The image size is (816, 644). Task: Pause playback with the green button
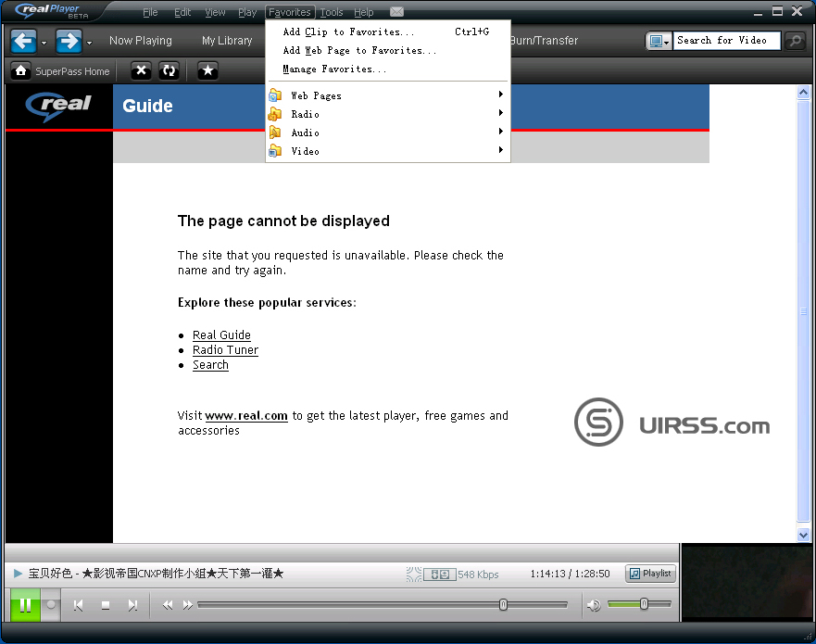coord(25,605)
